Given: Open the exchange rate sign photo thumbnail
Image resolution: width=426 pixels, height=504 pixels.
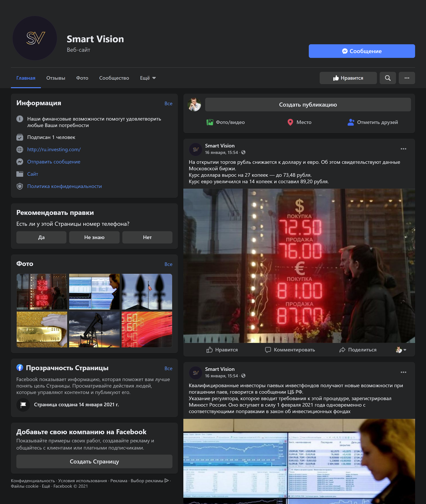Looking at the screenshot, I should coord(42,291).
